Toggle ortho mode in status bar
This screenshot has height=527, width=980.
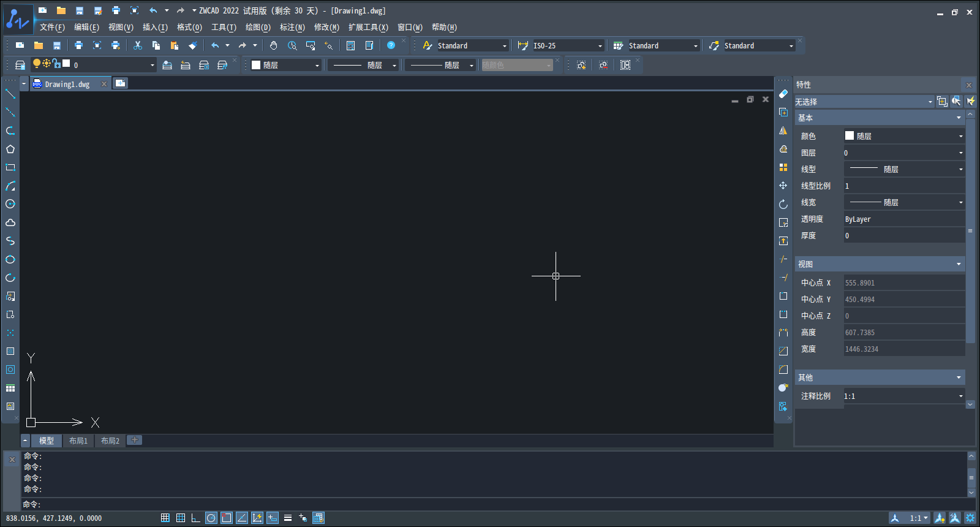[196, 518]
